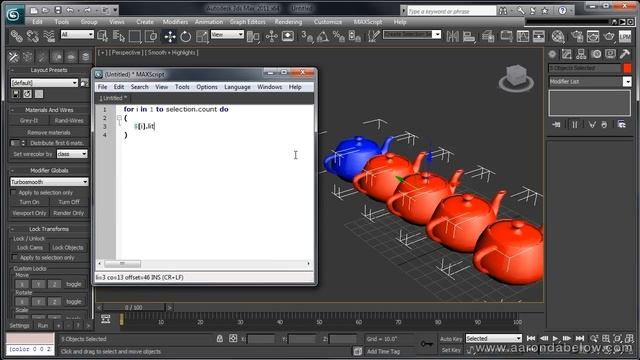Click the Rand-Wires button
Image resolution: width=640 pixels, height=360 pixels.
click(x=69, y=121)
